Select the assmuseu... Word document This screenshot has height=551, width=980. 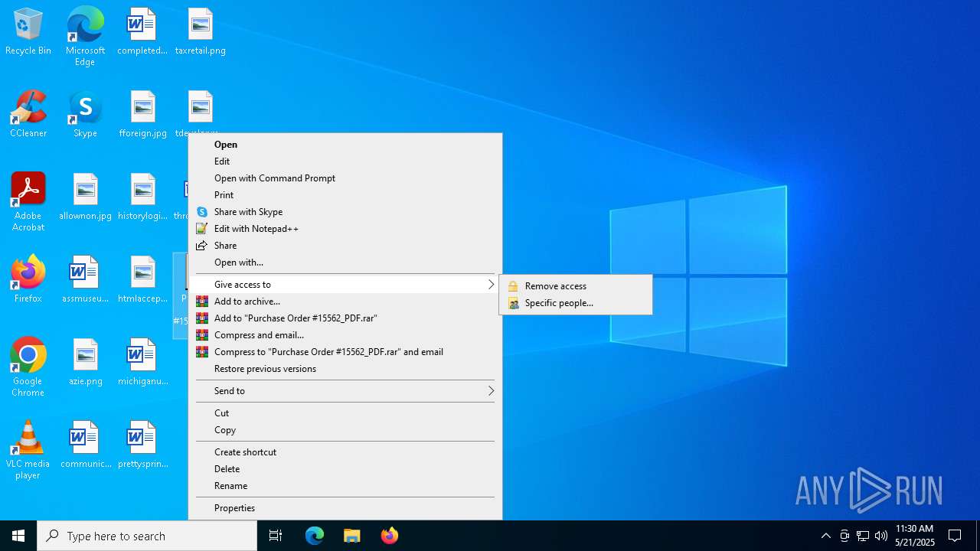pyautogui.click(x=85, y=279)
